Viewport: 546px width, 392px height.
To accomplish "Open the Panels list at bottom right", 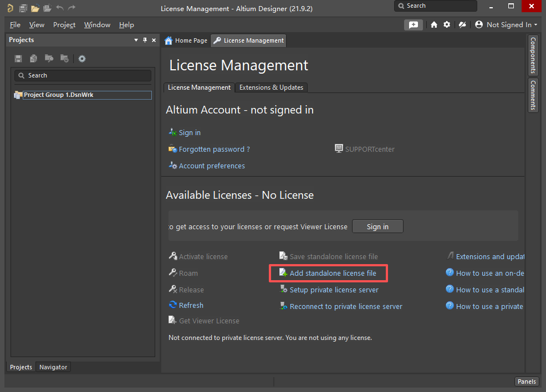I will (x=526, y=381).
